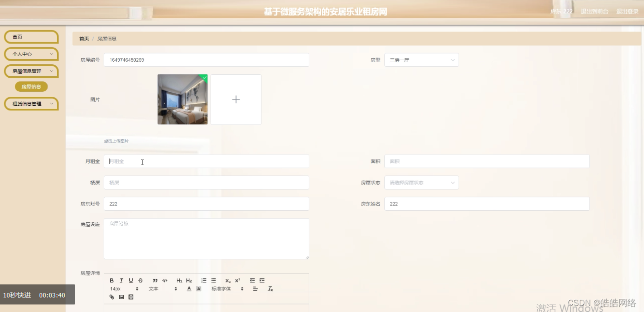The width and height of the screenshot is (644, 312).
Task: Open the code view icon in editor toolbar
Action: coord(165,280)
